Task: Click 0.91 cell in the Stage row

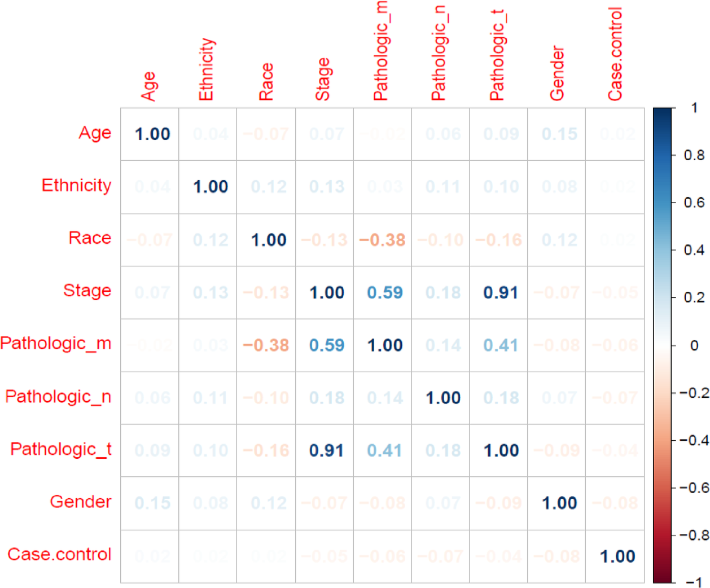Action: tap(501, 293)
